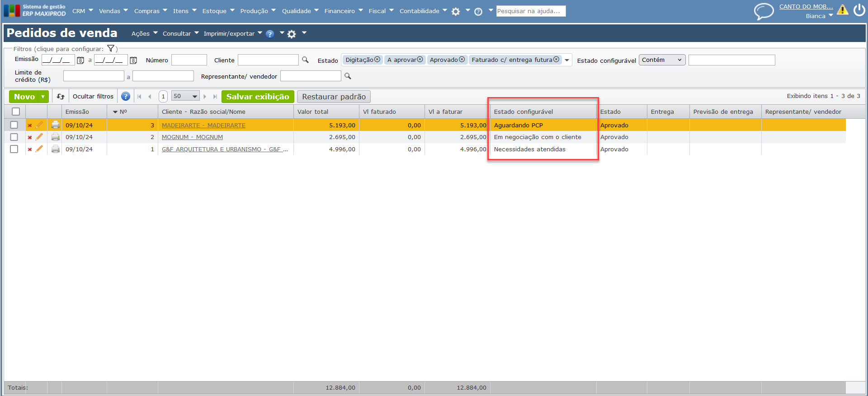The image size is (868, 396).
Task: Open the calendar for Emissão end date
Action: (x=133, y=60)
